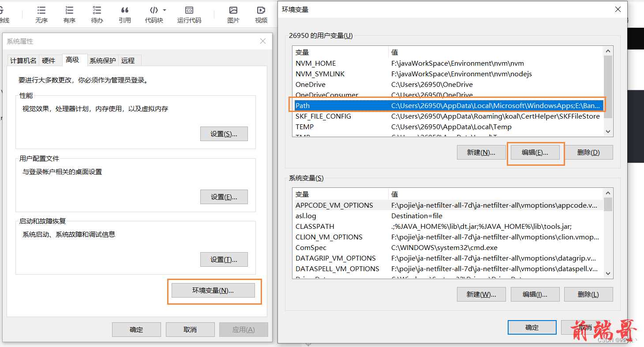This screenshot has height=347, width=644.
Task: Click 编辑(E)... for user variables
Action: (x=535, y=152)
